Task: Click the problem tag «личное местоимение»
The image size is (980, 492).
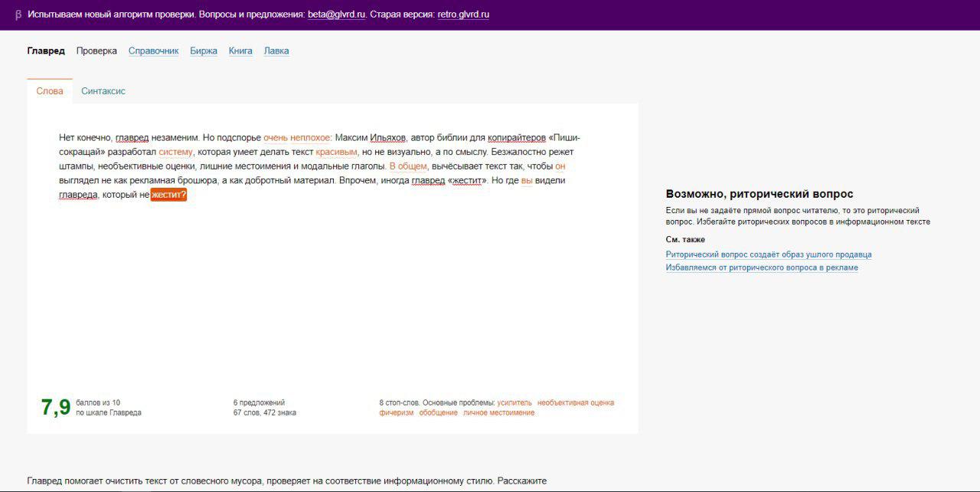Action: click(x=499, y=413)
